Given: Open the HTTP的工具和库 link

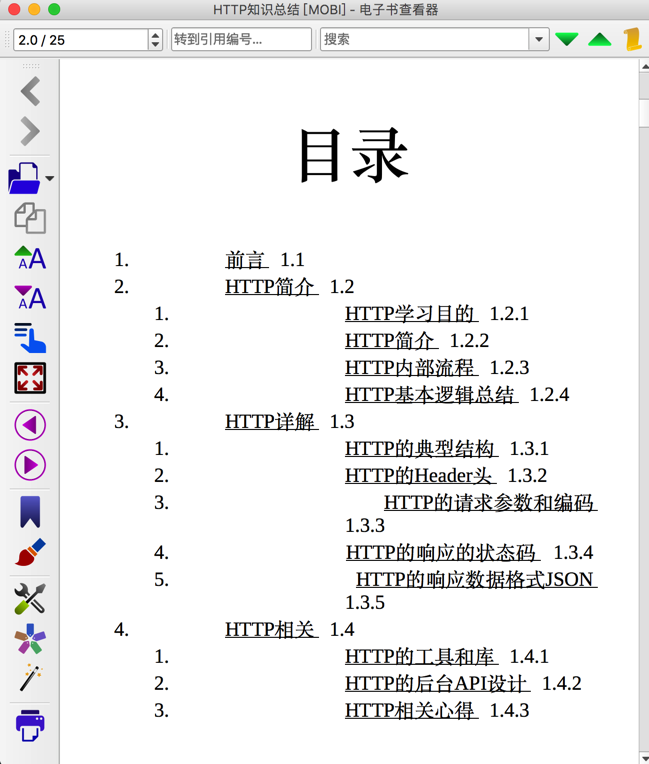Looking at the screenshot, I should tap(421, 656).
